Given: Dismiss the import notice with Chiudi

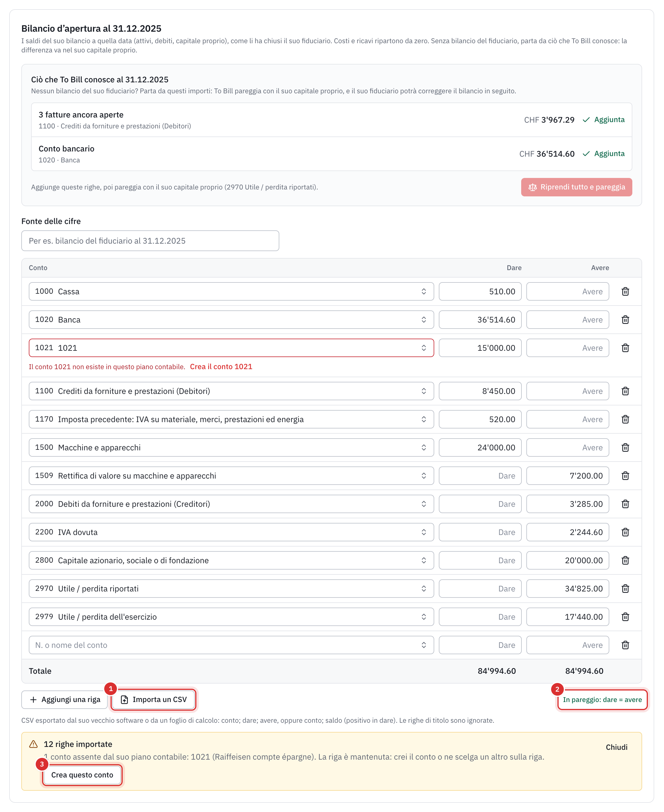Looking at the screenshot, I should point(616,747).
